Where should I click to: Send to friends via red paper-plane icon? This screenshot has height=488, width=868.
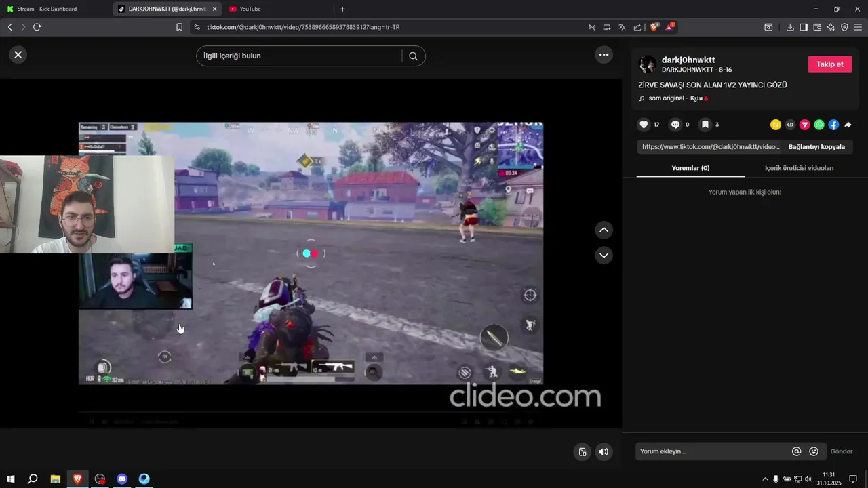(x=805, y=125)
